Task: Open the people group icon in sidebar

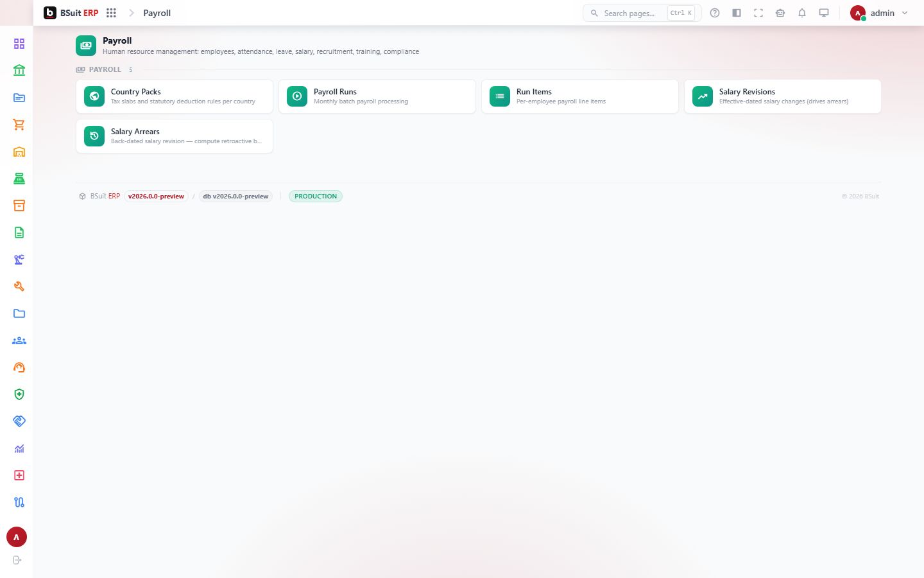Action: pyautogui.click(x=19, y=340)
